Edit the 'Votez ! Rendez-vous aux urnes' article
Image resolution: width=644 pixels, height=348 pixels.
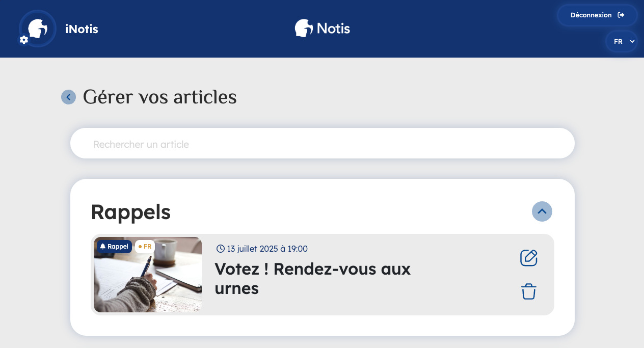(x=529, y=258)
